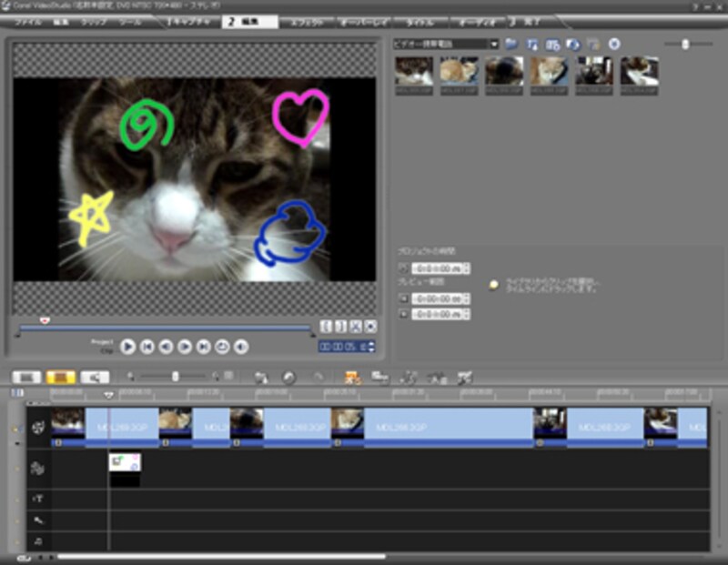Click the Play button under the preview
This screenshot has height=565, width=728.
click(128, 347)
